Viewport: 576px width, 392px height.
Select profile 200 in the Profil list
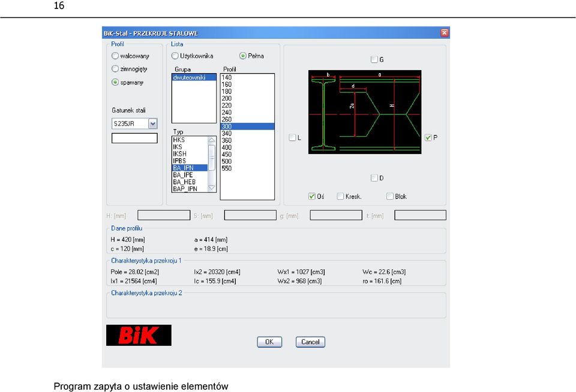(x=247, y=98)
